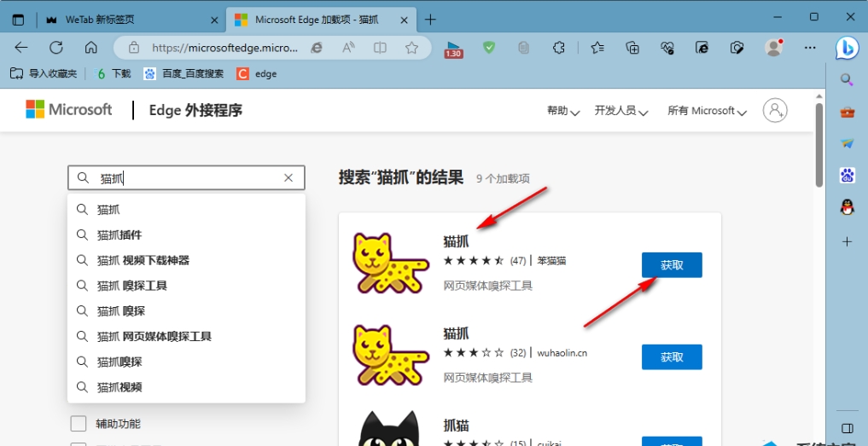Open the QQ penguin sidebar icon

tap(847, 207)
